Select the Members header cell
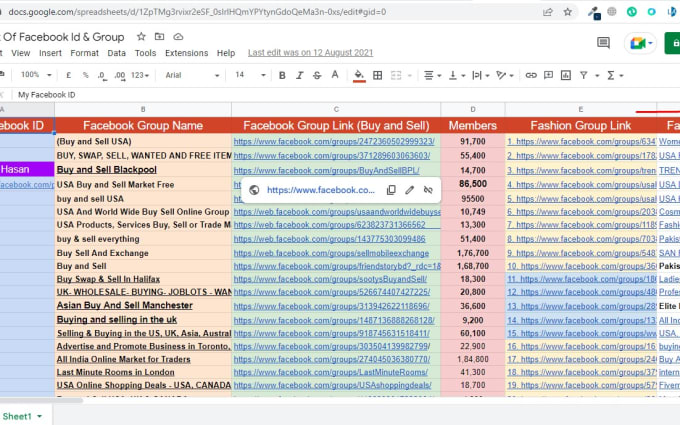680x425 pixels. pos(473,126)
